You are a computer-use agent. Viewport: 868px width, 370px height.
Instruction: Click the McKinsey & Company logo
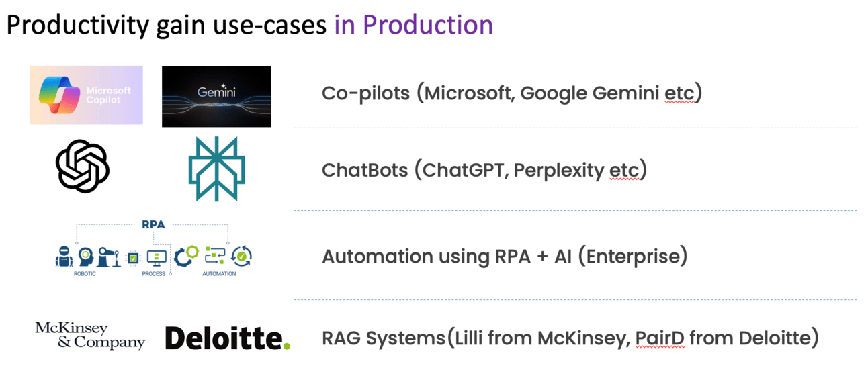point(89,336)
